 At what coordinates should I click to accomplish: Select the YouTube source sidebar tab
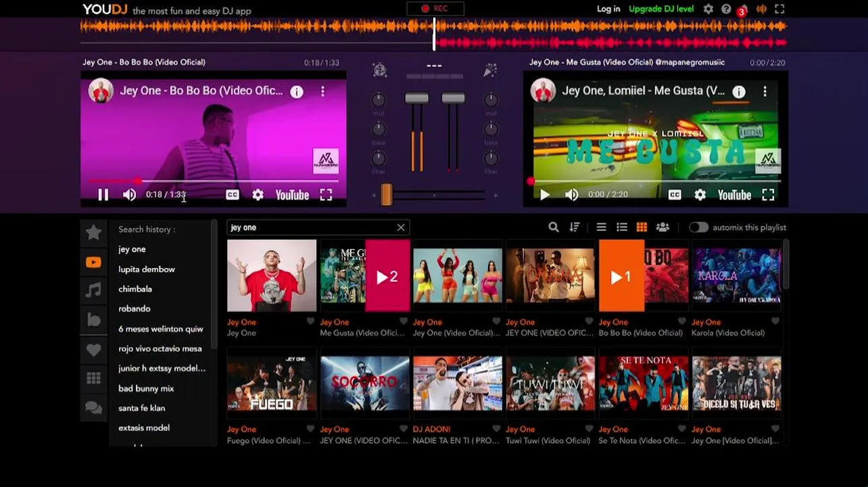94,262
